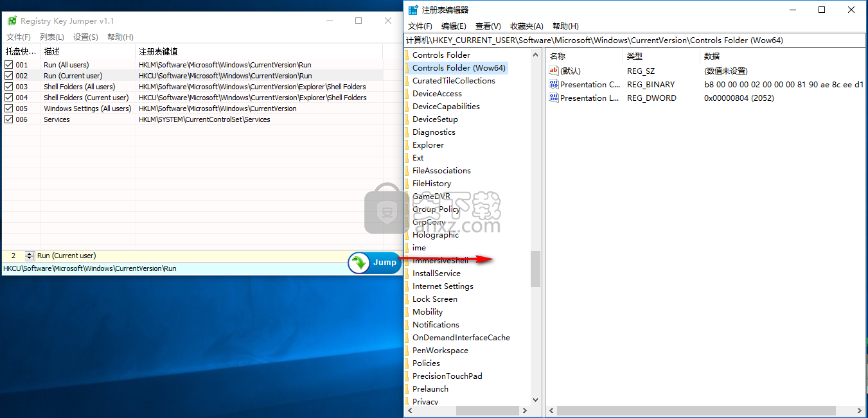Click the REG_DWORD type cell
This screenshot has height=418, width=868.
point(651,98)
